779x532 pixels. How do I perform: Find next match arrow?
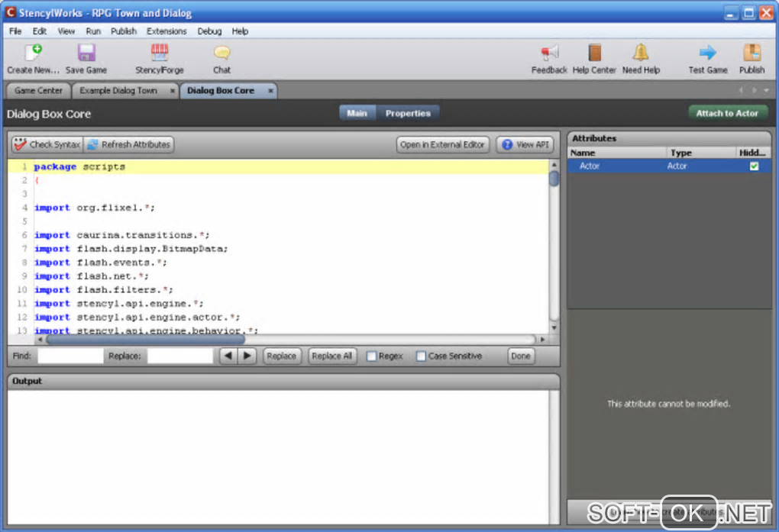(x=247, y=356)
